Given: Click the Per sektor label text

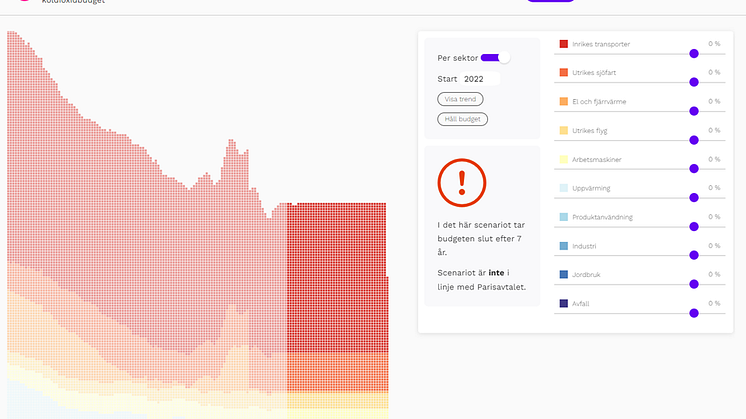Looking at the screenshot, I should [x=458, y=58].
